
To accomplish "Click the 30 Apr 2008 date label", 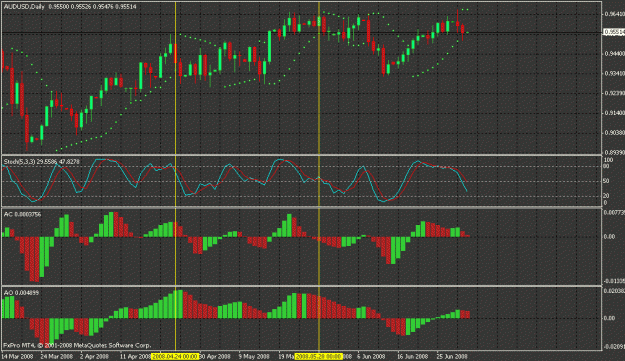I will pyautogui.click(x=215, y=356).
